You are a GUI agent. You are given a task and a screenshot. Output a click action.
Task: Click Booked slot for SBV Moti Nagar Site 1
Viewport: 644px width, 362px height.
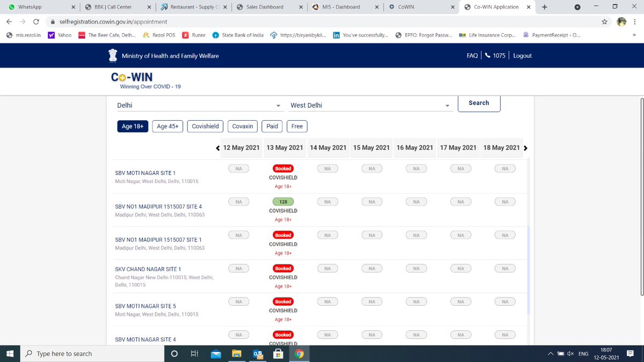click(x=283, y=168)
